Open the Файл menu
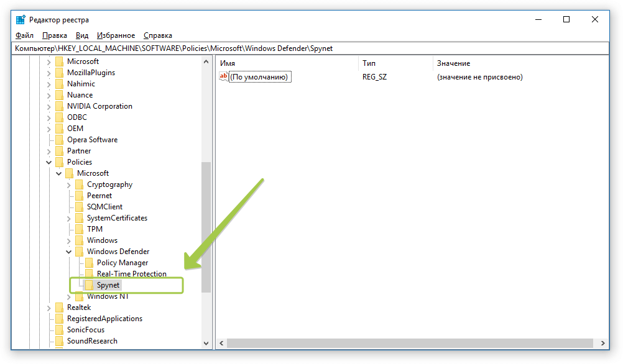This screenshot has height=364, width=623. pyautogui.click(x=25, y=35)
